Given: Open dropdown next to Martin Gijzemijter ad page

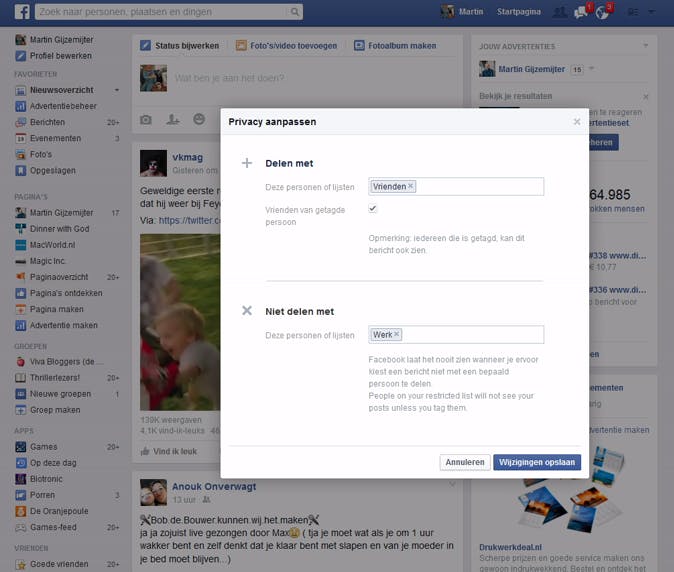Looking at the screenshot, I should [x=591, y=69].
